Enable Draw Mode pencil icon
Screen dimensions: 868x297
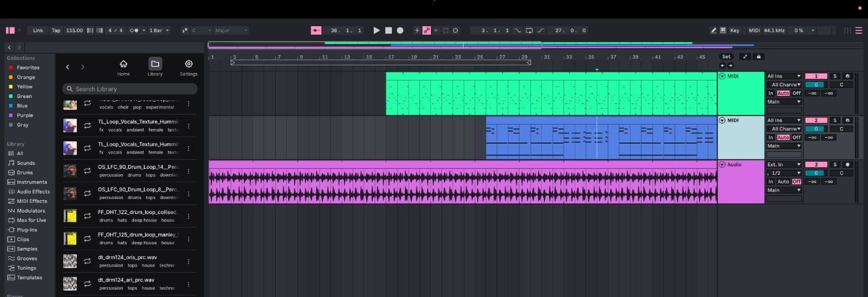714,30
